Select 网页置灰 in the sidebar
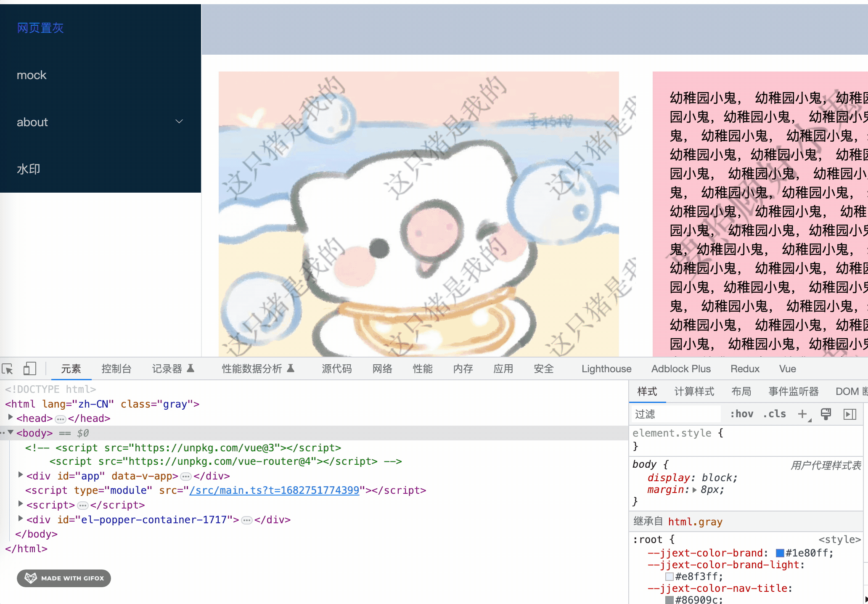Image resolution: width=868 pixels, height=604 pixels. [40, 28]
